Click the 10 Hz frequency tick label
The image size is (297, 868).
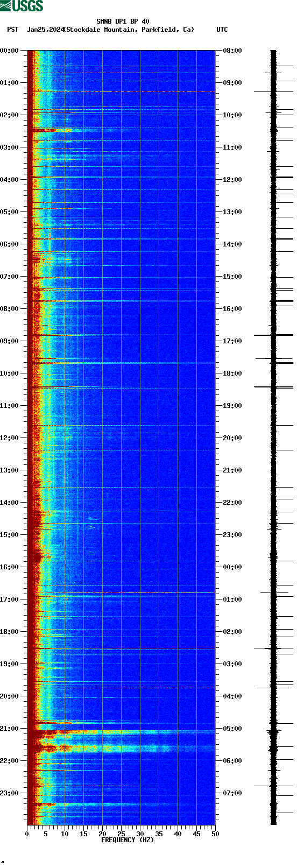[x=65, y=834]
